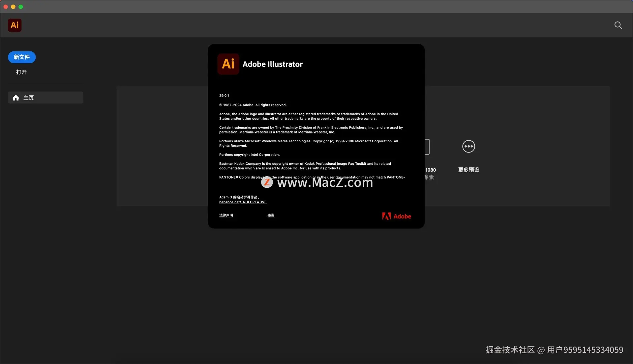
Task: Visit the behance.net/TRUFCREATIVE link
Action: [x=243, y=202]
